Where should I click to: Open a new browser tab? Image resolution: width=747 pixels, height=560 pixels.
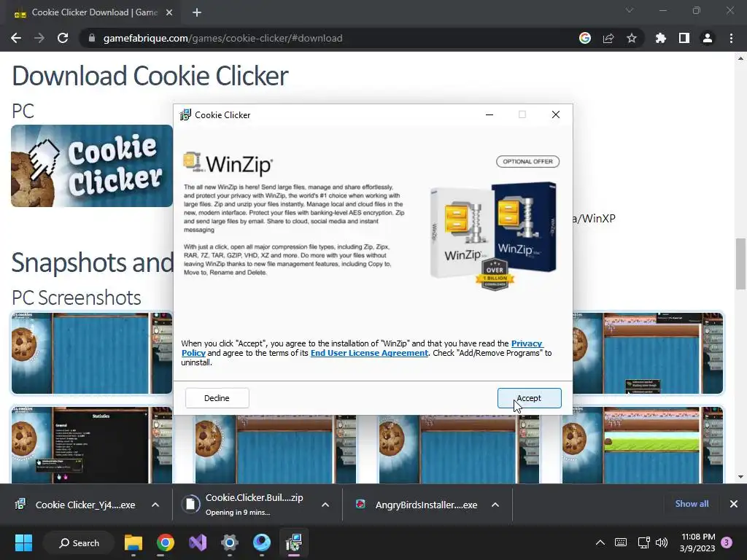click(197, 12)
